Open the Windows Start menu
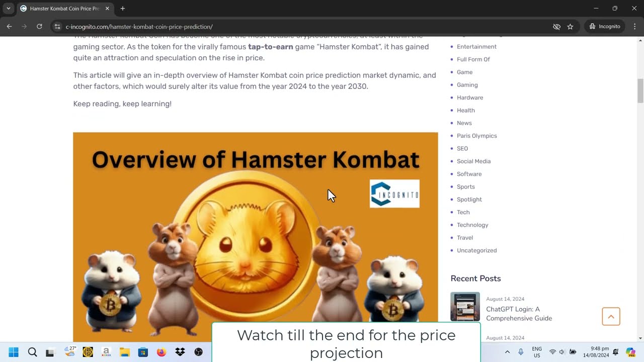Viewport: 644px width, 362px height. click(x=14, y=352)
